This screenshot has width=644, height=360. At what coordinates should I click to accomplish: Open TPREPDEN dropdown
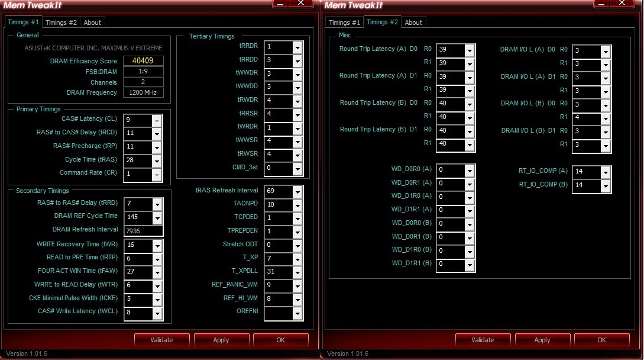coord(297,233)
